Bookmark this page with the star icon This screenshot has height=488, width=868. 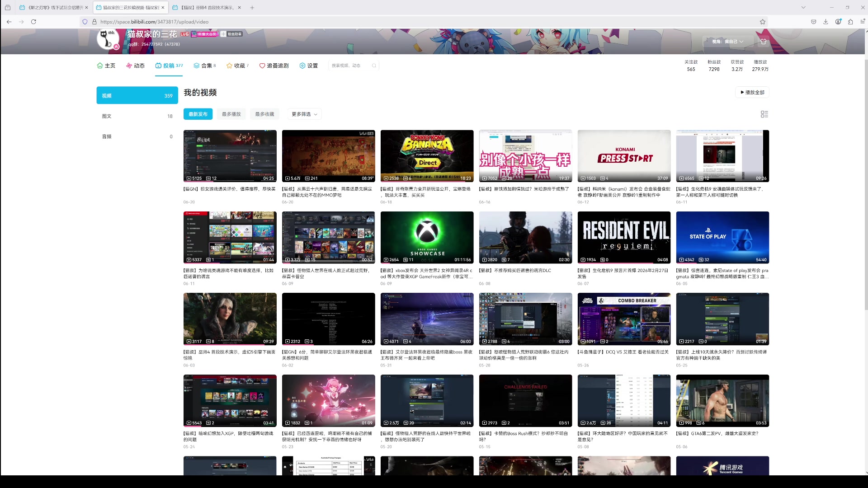763,22
